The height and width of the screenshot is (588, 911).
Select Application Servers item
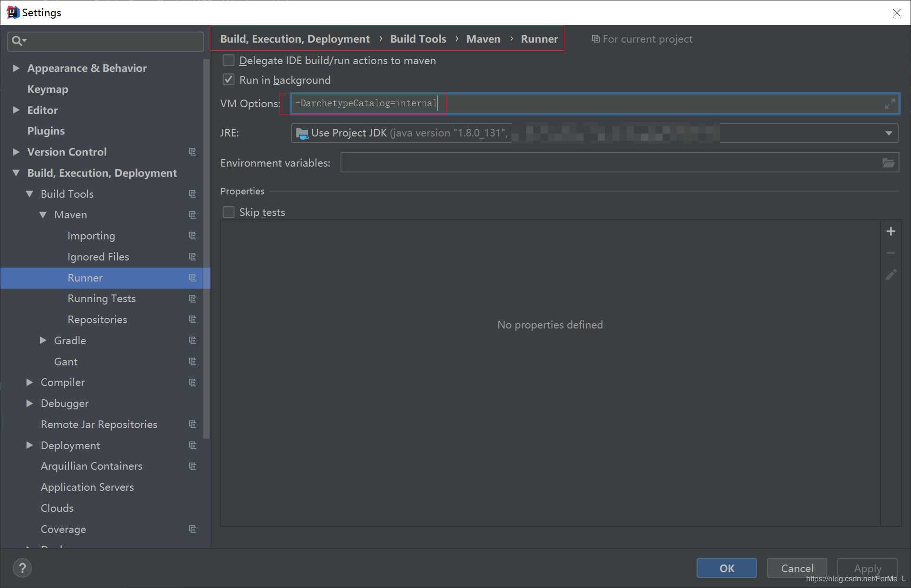[87, 487]
